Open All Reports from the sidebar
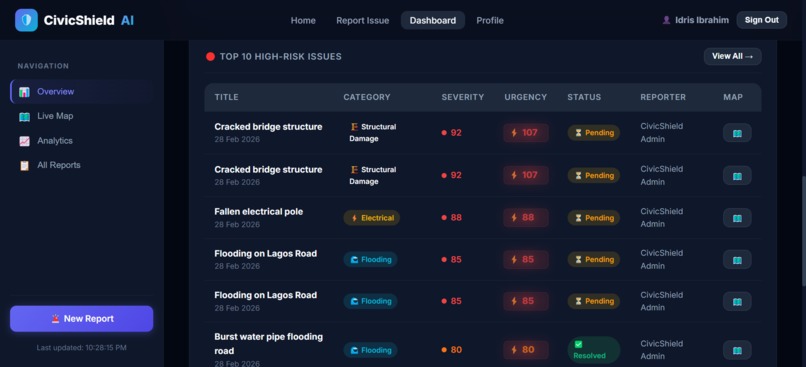 [x=82, y=165]
